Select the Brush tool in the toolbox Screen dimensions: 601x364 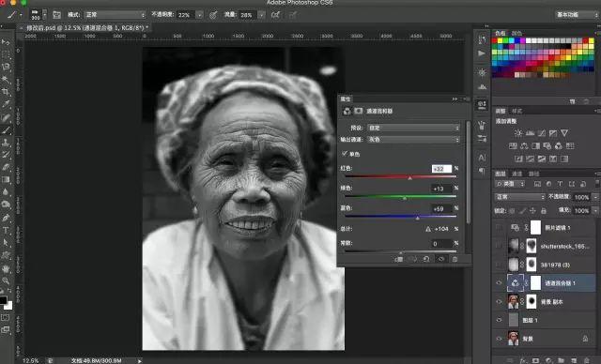[6, 129]
